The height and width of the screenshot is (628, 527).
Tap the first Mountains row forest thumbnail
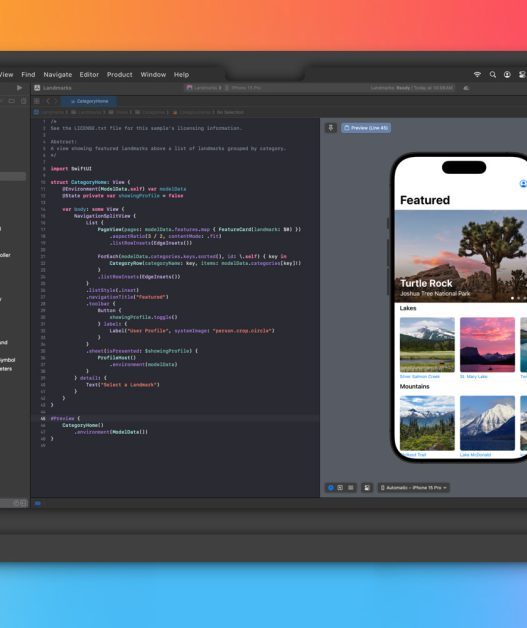[x=427, y=423]
